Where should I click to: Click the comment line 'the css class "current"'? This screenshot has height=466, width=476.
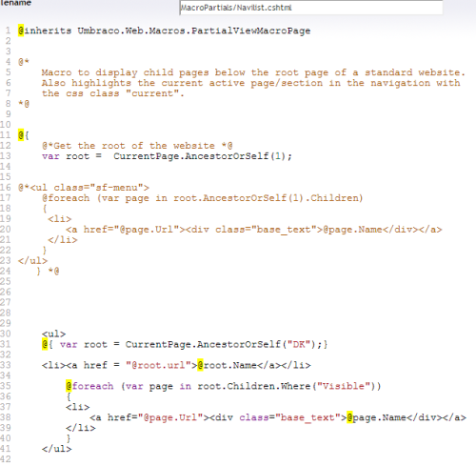point(112,93)
